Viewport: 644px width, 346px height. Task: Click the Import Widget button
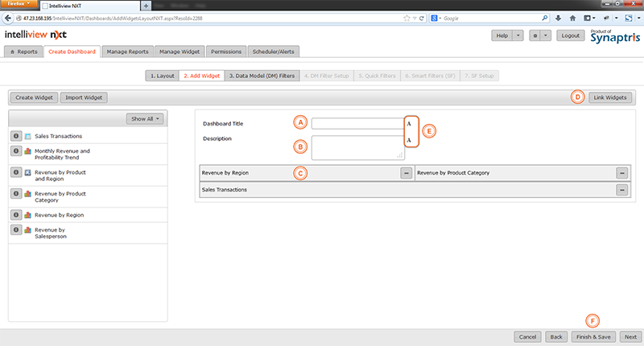84,97
